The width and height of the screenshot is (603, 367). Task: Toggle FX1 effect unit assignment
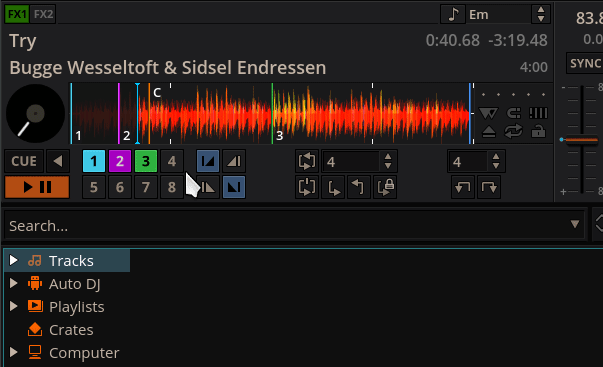tap(17, 15)
